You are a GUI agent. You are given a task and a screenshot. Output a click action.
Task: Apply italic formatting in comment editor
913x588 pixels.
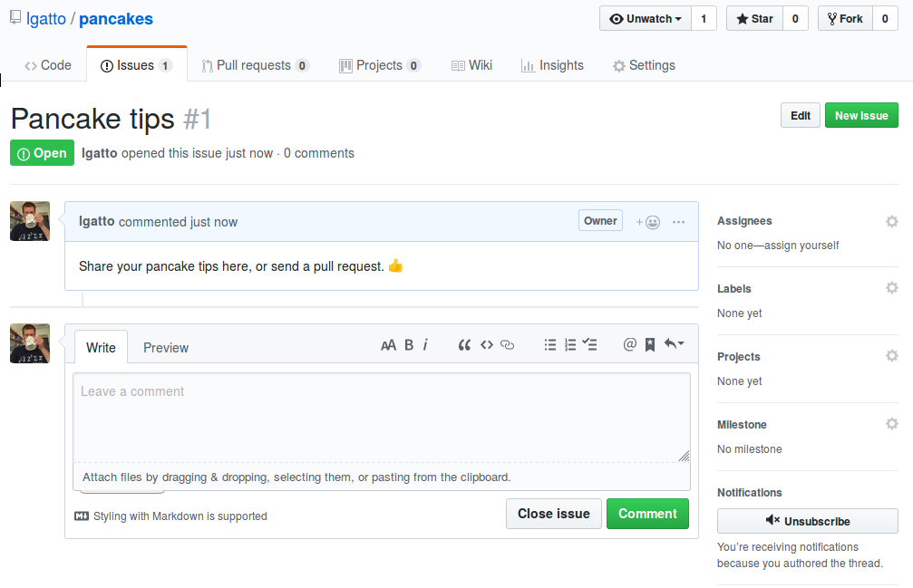point(425,344)
